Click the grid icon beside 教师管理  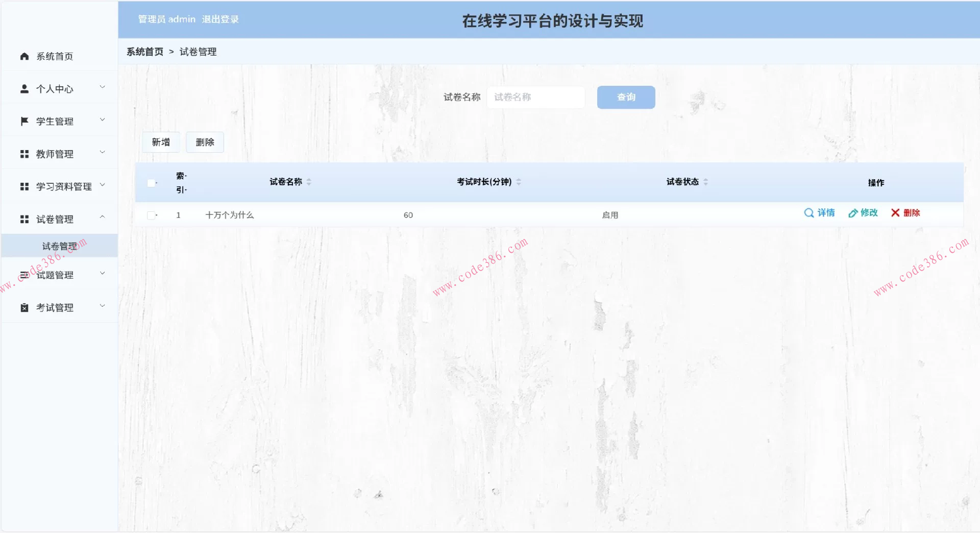click(23, 153)
